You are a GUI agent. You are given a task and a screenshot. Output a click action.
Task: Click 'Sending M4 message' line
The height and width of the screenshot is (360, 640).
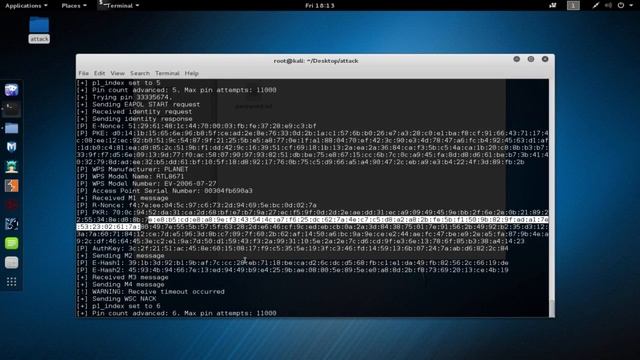tap(120, 284)
